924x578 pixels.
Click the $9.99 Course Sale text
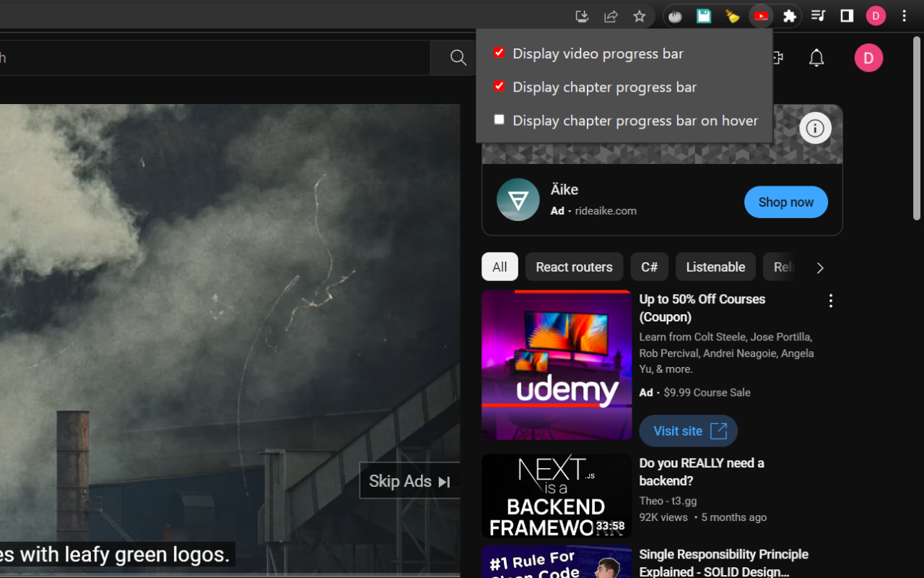click(x=707, y=392)
